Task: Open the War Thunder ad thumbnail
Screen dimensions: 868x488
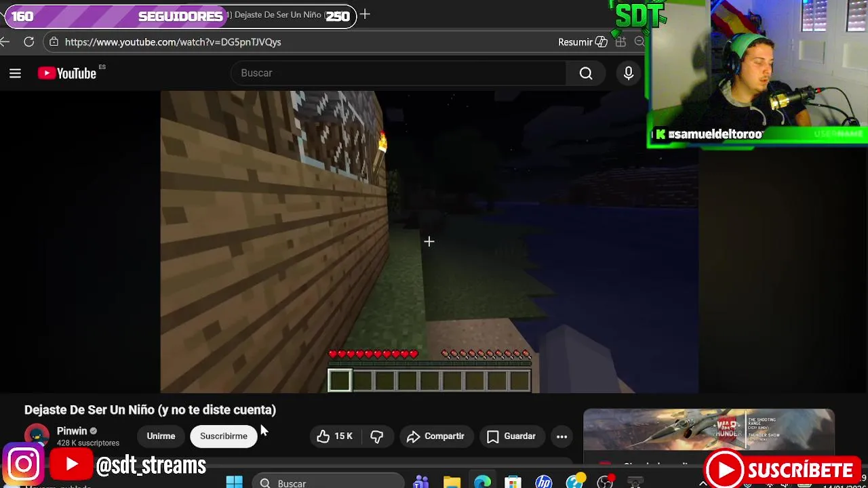Action: (x=709, y=430)
